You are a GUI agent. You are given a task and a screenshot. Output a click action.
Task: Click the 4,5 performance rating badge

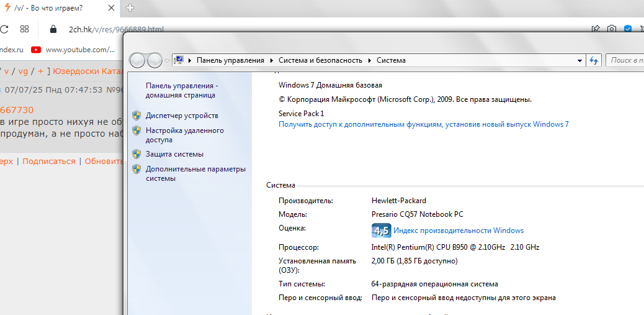(x=381, y=231)
